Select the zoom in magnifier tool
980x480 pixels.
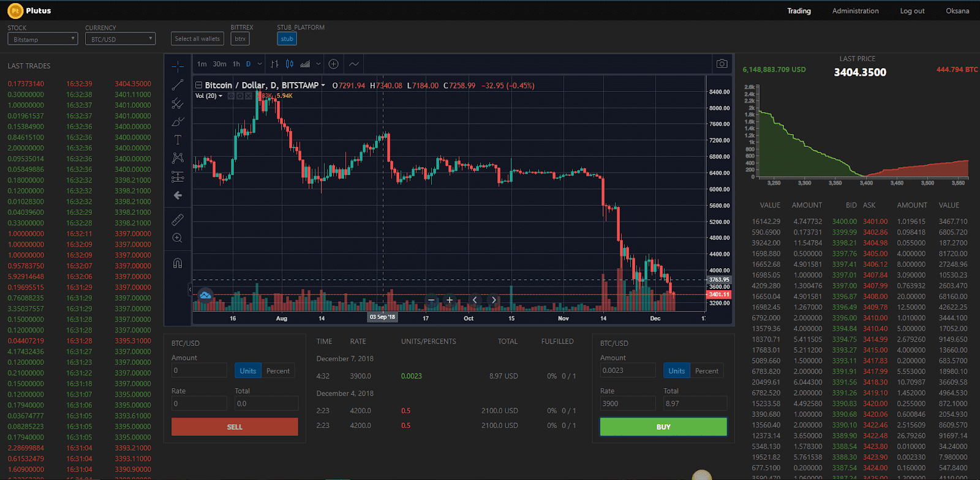pos(178,238)
